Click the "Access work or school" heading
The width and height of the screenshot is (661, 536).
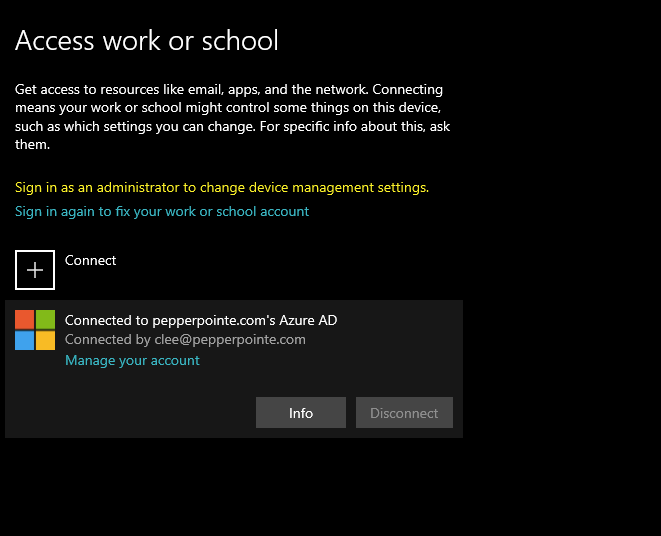147,40
